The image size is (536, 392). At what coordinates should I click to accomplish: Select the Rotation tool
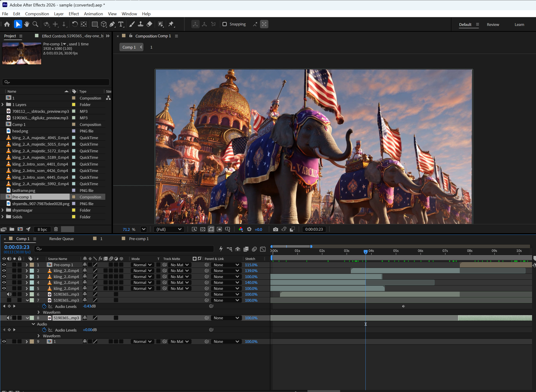tap(75, 24)
